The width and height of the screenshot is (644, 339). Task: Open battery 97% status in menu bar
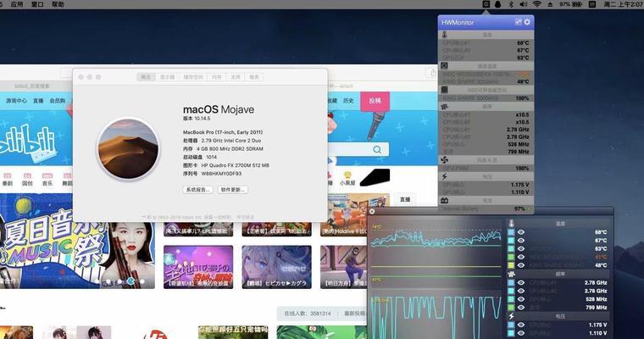pos(571,4)
